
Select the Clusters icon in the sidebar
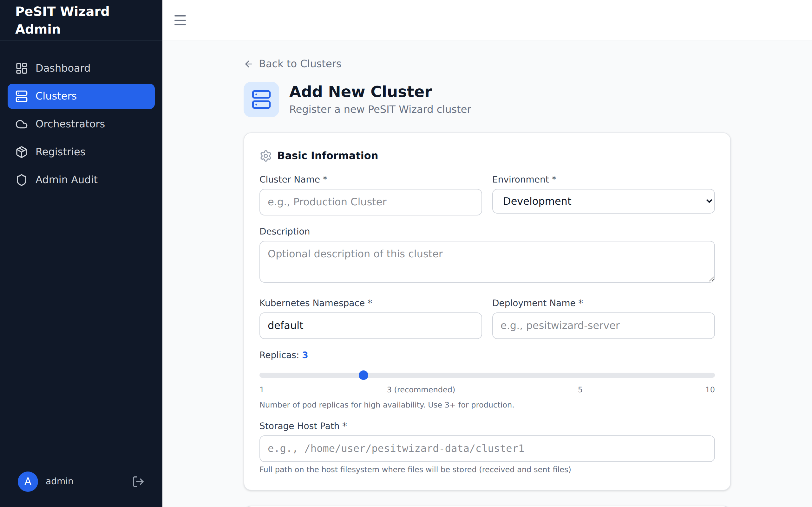click(21, 96)
